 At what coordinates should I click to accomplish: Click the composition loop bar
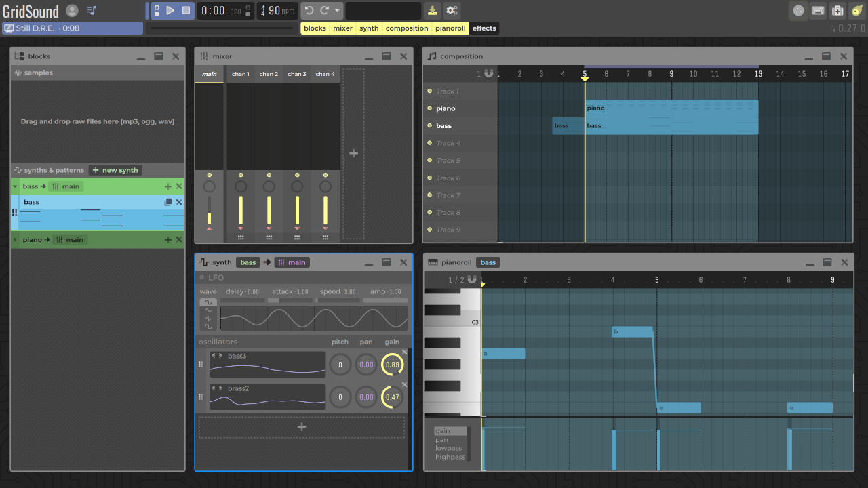pos(671,66)
